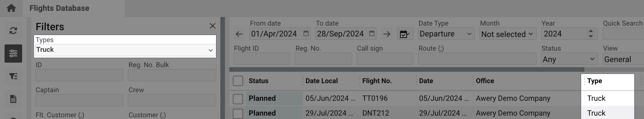
Task: Open the Types dropdown showing Truck
Action: coord(125,50)
